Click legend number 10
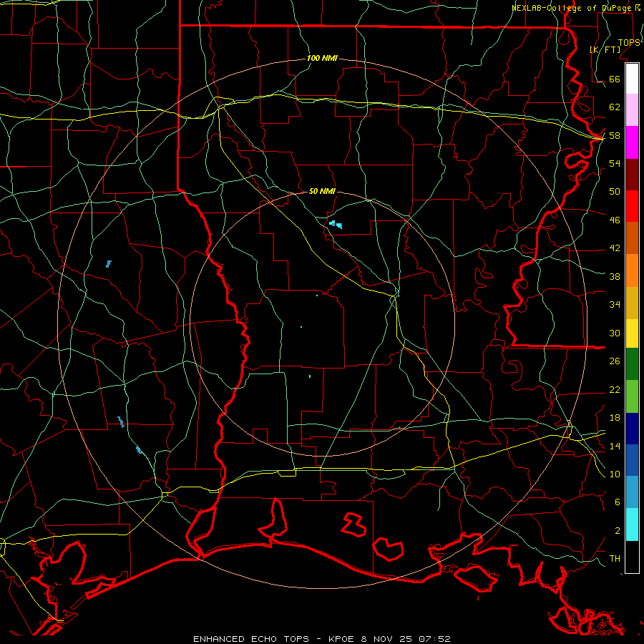644x644 pixels. click(x=615, y=474)
